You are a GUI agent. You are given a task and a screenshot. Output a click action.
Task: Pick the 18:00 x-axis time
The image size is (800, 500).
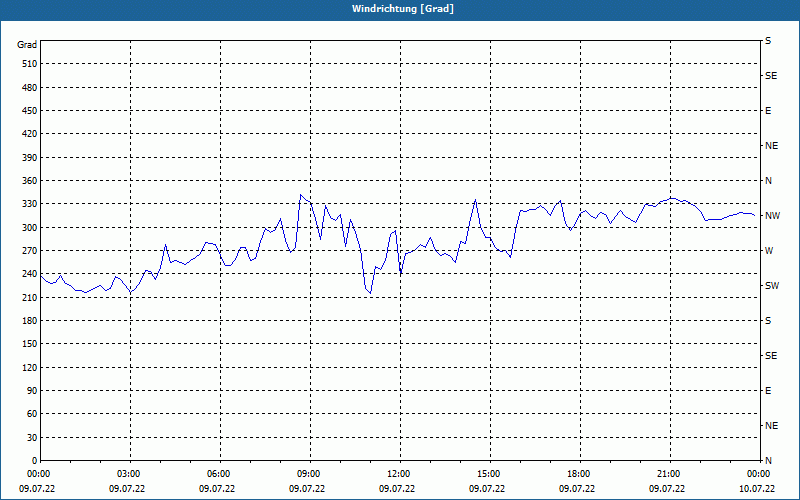coord(578,474)
